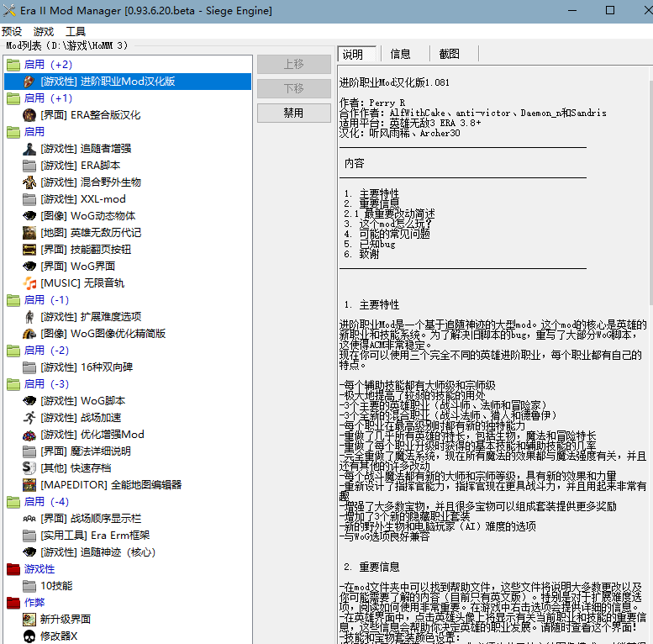Screen dimensions: 653x644
Task: Click the 无限音轨 music note icon
Action: click(29, 283)
